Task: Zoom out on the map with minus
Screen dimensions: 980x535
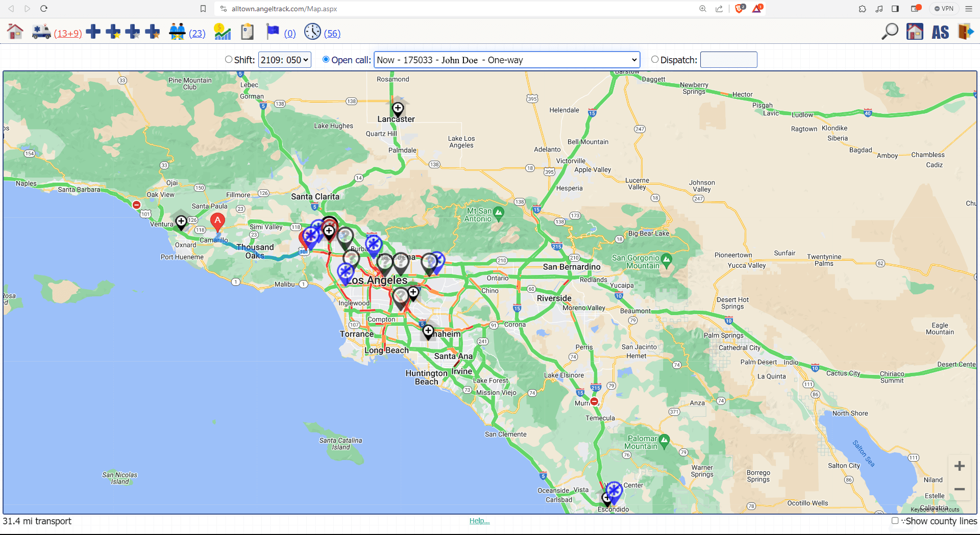Action: click(960, 489)
